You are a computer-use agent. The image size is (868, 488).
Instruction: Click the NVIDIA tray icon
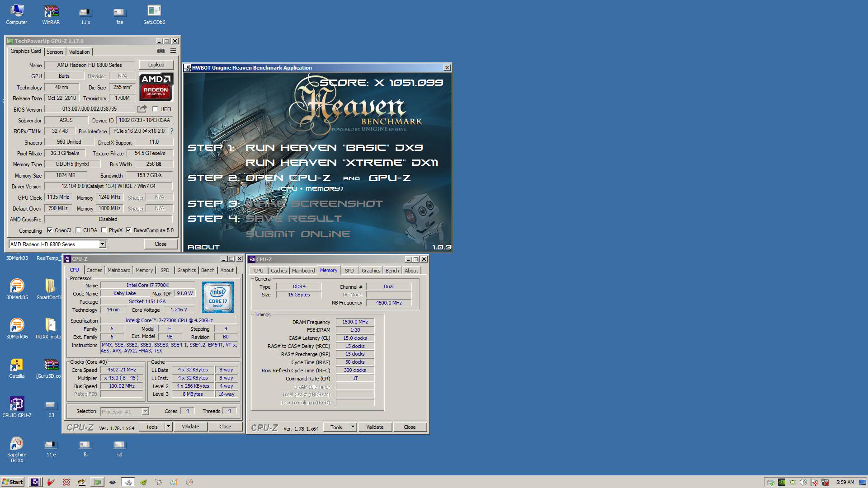click(782, 482)
